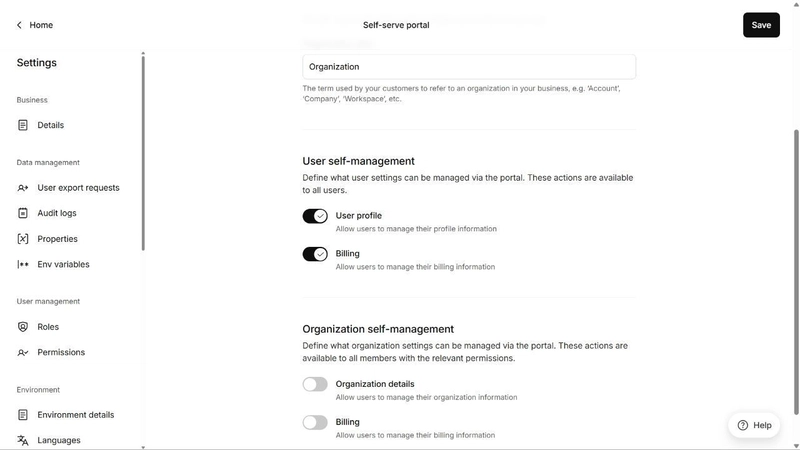The height and width of the screenshot is (450, 800).
Task: Click the Permissions user-check icon
Action: (x=23, y=353)
